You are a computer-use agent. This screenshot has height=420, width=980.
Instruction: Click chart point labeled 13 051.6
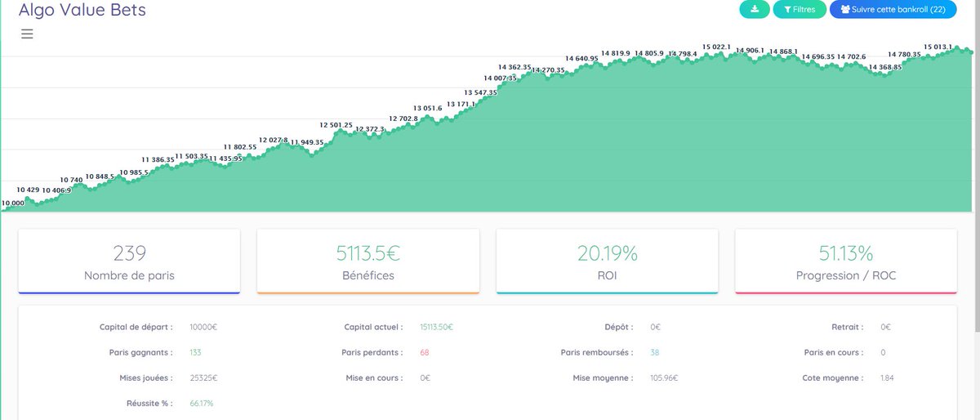[427, 108]
